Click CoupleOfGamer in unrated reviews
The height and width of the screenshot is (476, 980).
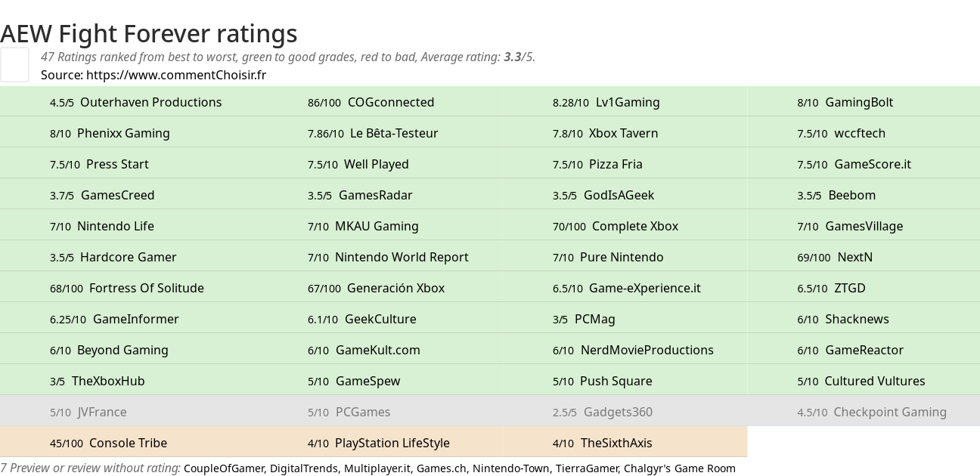pyautogui.click(x=224, y=468)
